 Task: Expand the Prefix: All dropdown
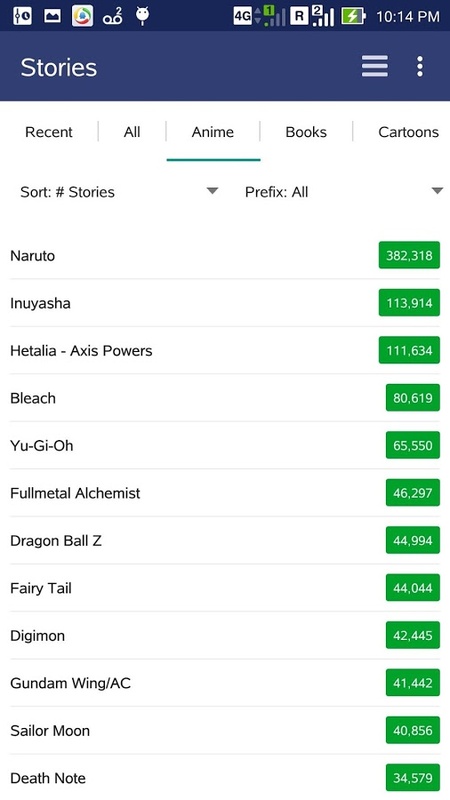(343, 192)
